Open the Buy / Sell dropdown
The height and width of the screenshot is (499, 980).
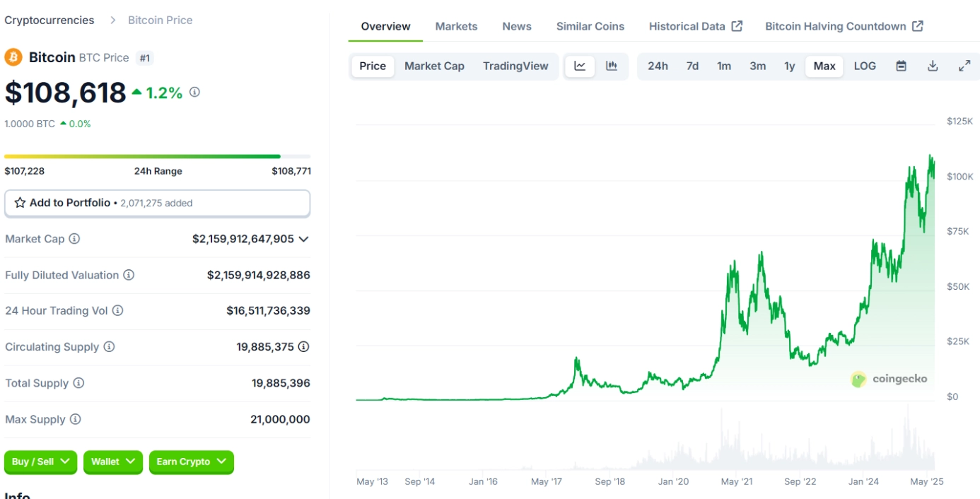click(x=41, y=462)
